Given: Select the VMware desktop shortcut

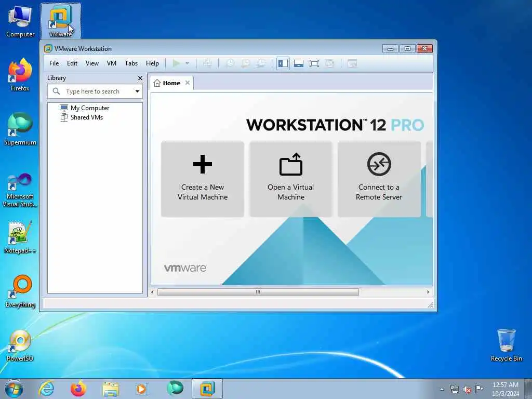Looking at the screenshot, I should 61,21.
